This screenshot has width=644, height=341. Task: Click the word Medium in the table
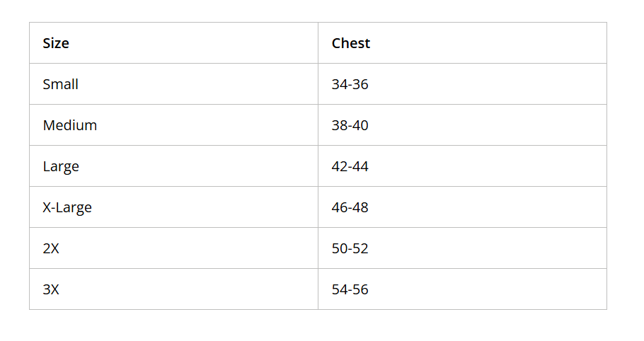pyautogui.click(x=70, y=125)
